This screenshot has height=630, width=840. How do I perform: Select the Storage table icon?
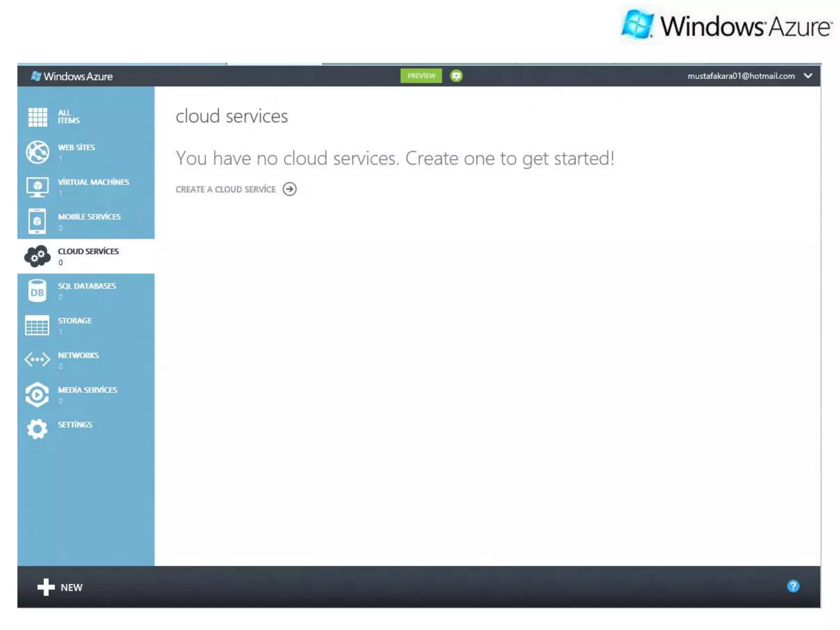point(37,325)
